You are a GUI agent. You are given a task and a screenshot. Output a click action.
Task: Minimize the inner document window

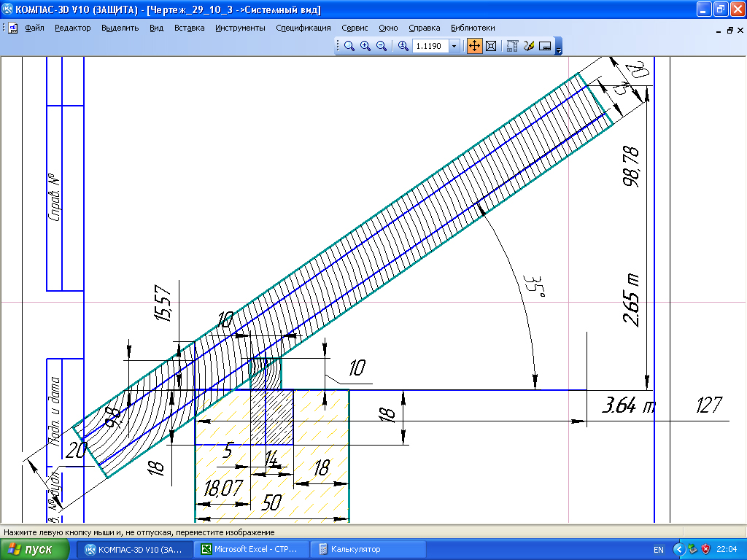click(x=719, y=31)
